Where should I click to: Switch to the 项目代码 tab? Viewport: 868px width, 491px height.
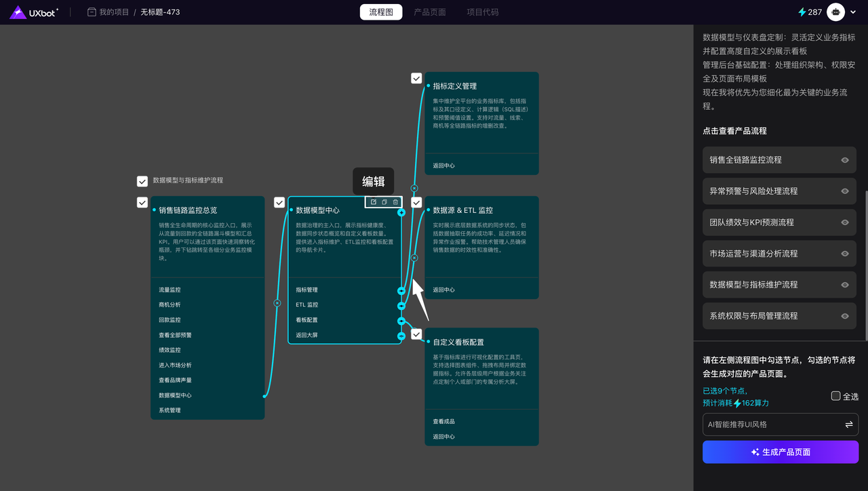pyautogui.click(x=482, y=12)
